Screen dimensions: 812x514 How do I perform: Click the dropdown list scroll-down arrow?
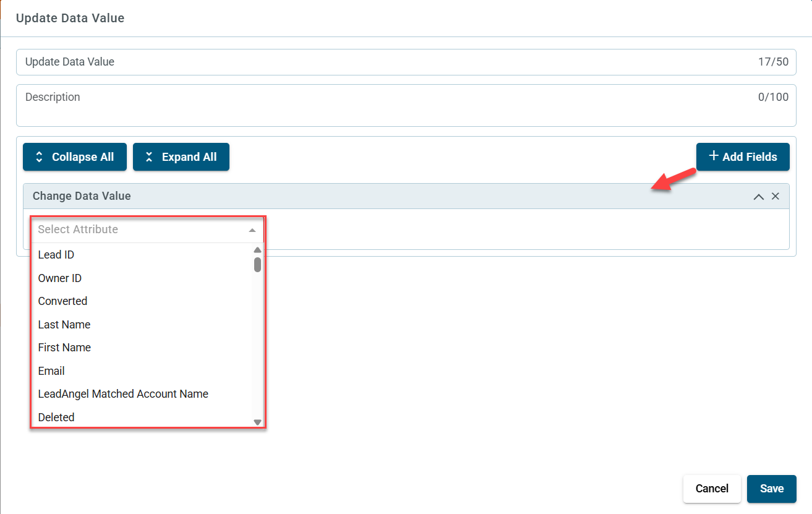[258, 422]
